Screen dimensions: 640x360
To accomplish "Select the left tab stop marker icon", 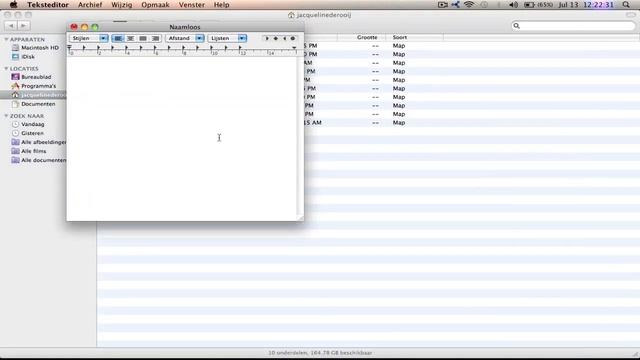I will click(267, 38).
